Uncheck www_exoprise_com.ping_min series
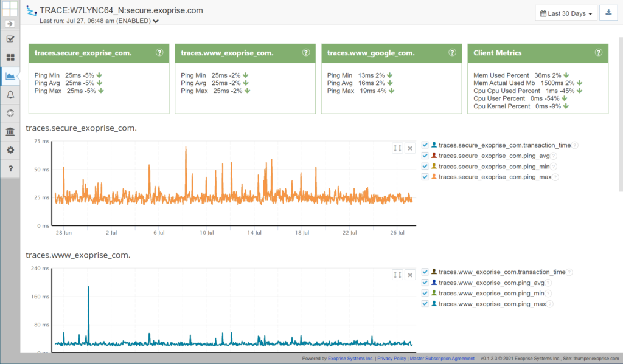 [x=425, y=293]
